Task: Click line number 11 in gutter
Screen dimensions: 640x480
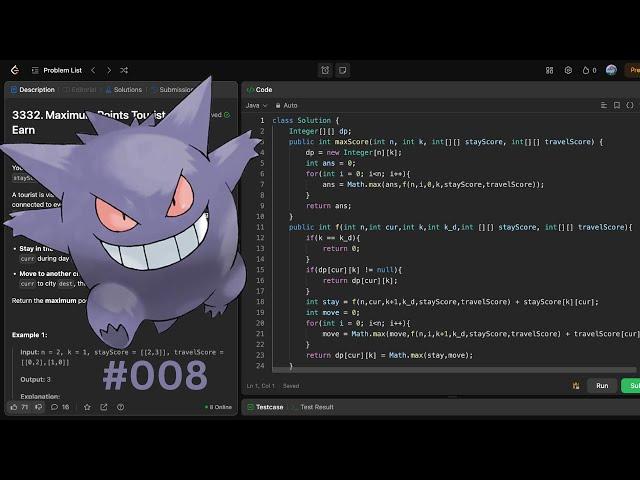Action: 260,227
